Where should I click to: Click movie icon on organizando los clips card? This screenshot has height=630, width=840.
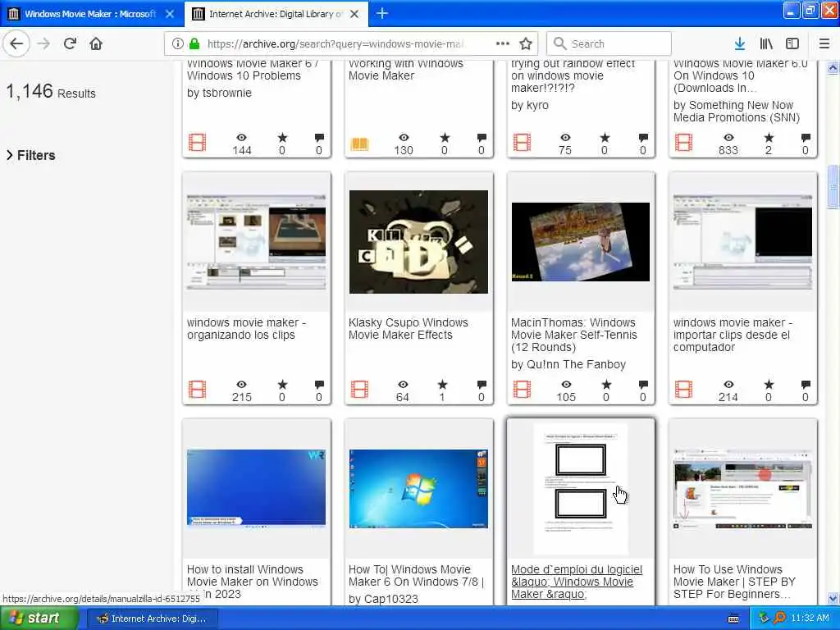(x=197, y=390)
